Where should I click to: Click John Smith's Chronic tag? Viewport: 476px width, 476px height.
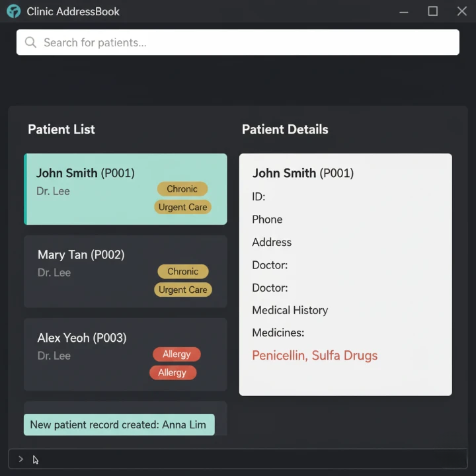[x=182, y=189]
